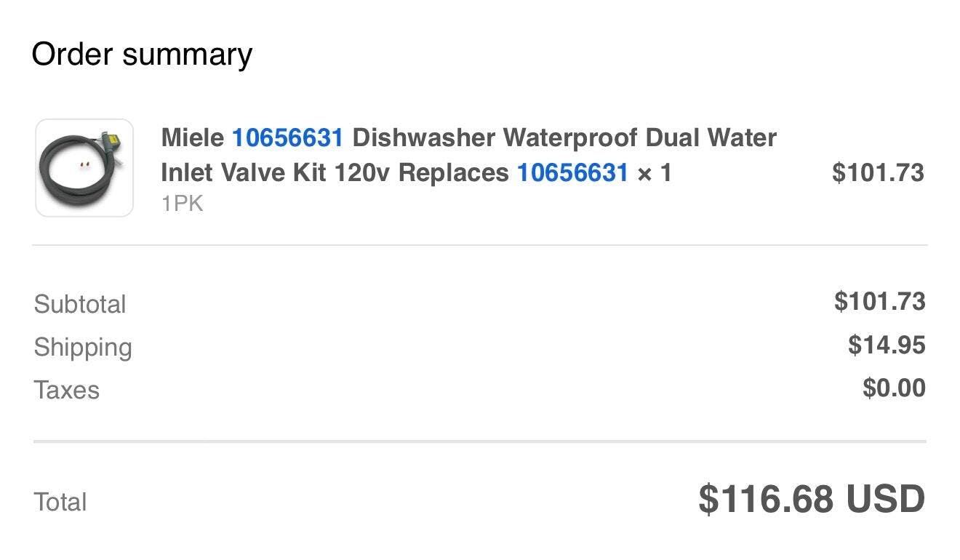Open the 10656631 link after "Replaces"
Image resolution: width=960 pixels, height=560 pixels.
click(572, 173)
